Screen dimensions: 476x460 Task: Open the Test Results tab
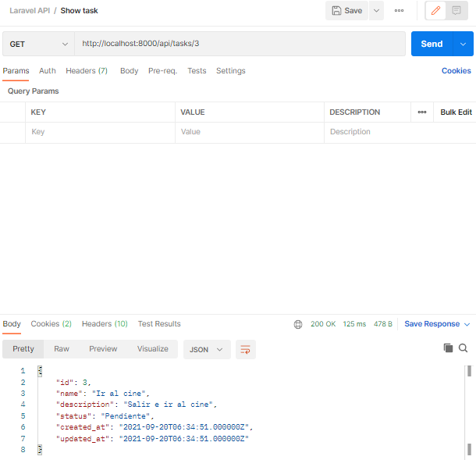[x=159, y=324]
